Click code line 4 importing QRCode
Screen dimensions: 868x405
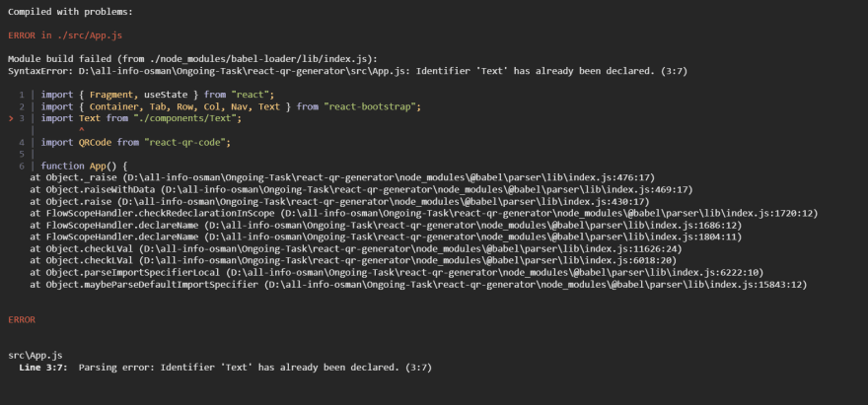(136, 142)
